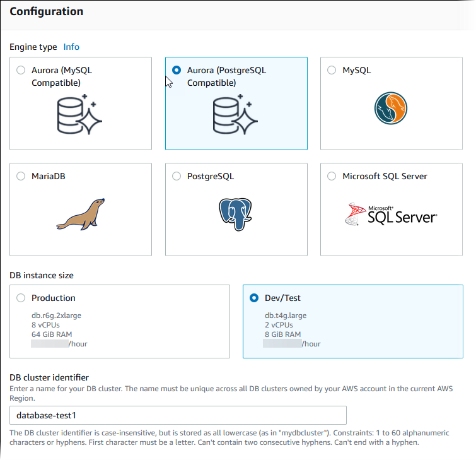This screenshot has height=460, width=476.
Task: Choose the MariaDB engine radio button
Action: 21,177
